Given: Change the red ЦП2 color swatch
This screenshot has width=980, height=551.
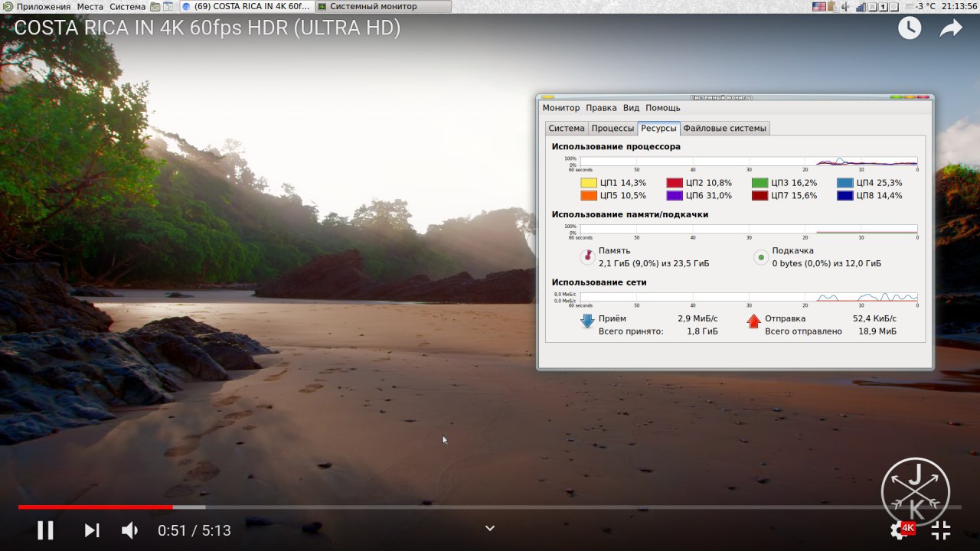Looking at the screenshot, I should click(675, 183).
